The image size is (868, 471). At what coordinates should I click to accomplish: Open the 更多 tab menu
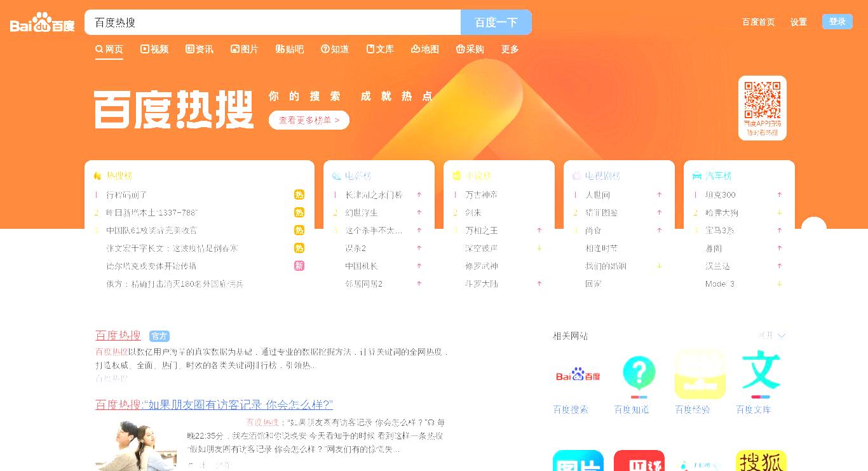(510, 49)
